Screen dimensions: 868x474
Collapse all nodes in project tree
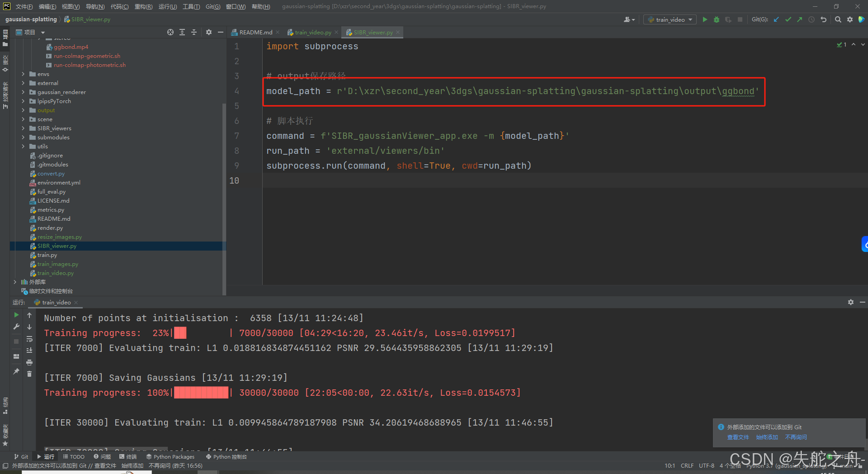[194, 32]
